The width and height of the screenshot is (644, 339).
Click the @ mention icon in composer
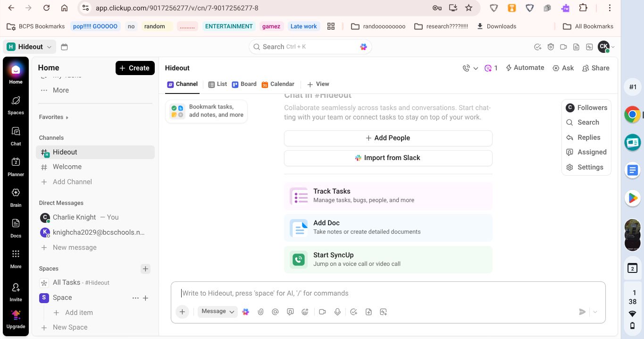275,312
